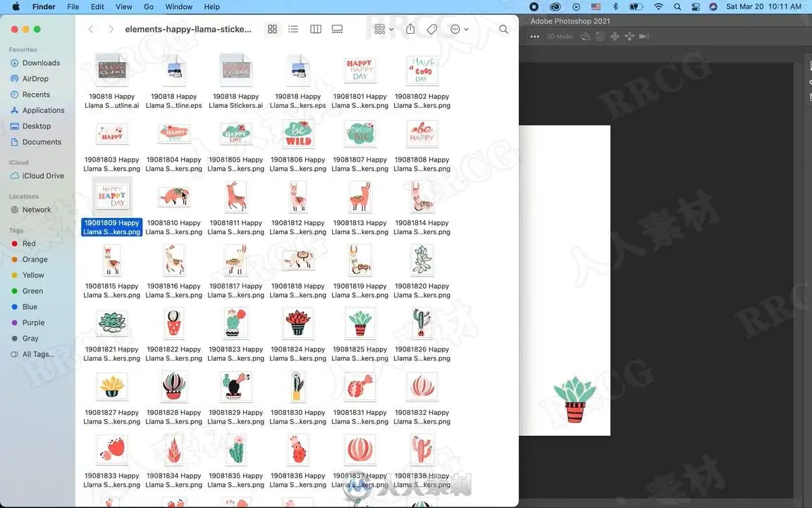The width and height of the screenshot is (812, 508).
Task: Switch Finder to list view
Action: (293, 29)
